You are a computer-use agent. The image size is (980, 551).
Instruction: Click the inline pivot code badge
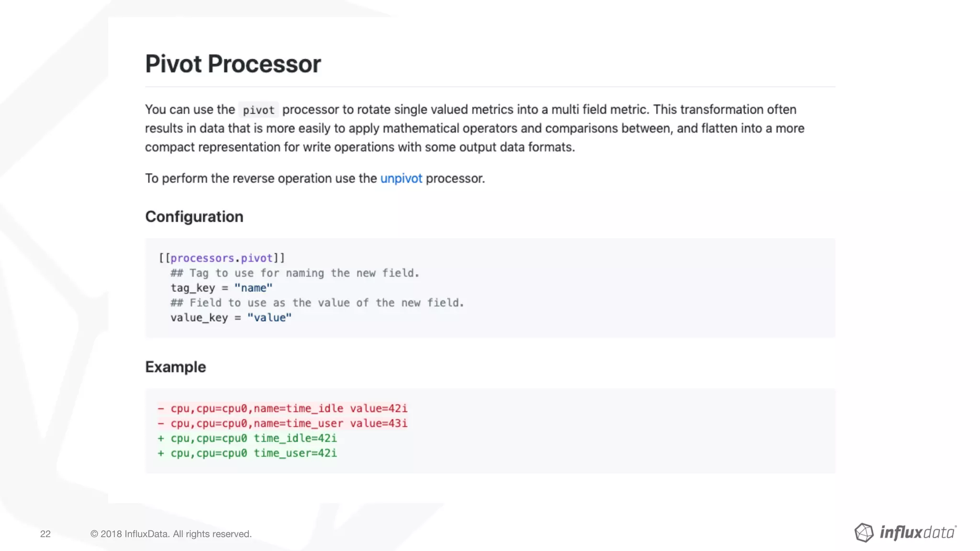click(258, 110)
